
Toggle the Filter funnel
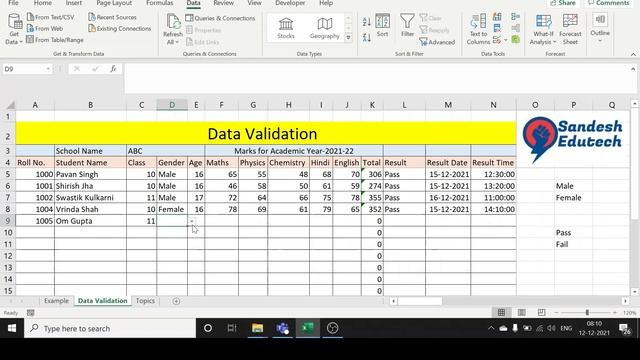[x=407, y=25]
